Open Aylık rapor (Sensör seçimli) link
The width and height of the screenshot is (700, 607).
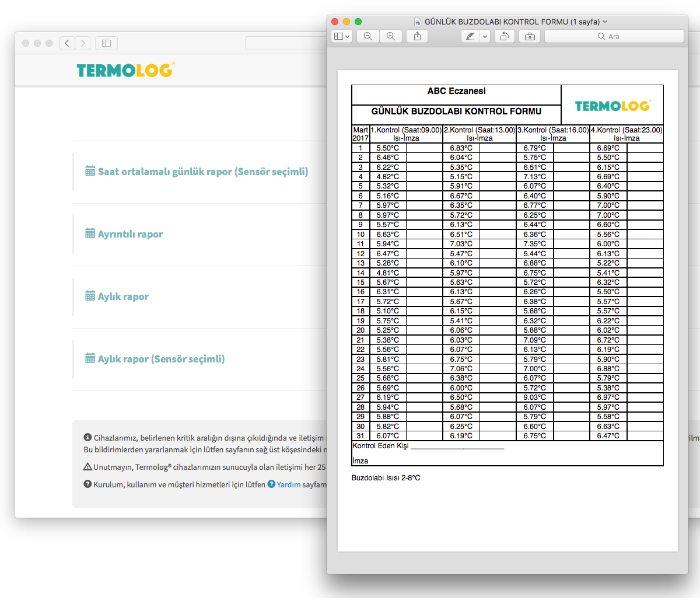click(x=161, y=359)
